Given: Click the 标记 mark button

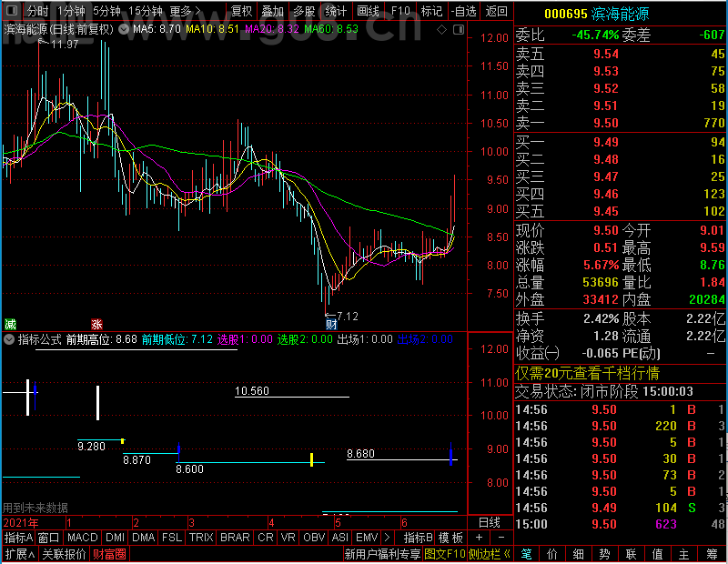Looking at the screenshot, I should 431,11.
